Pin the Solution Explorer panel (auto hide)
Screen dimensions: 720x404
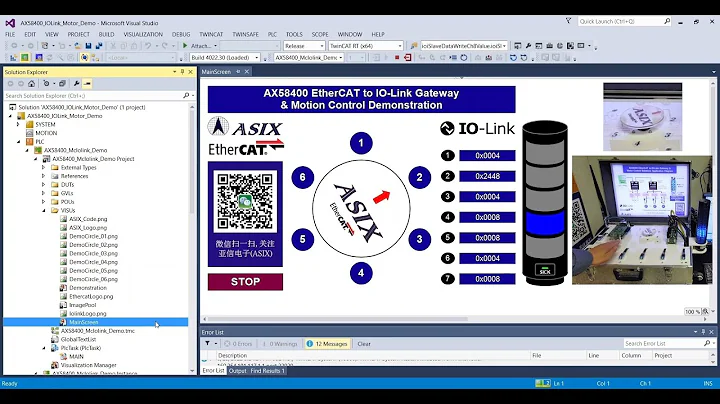pos(182,72)
